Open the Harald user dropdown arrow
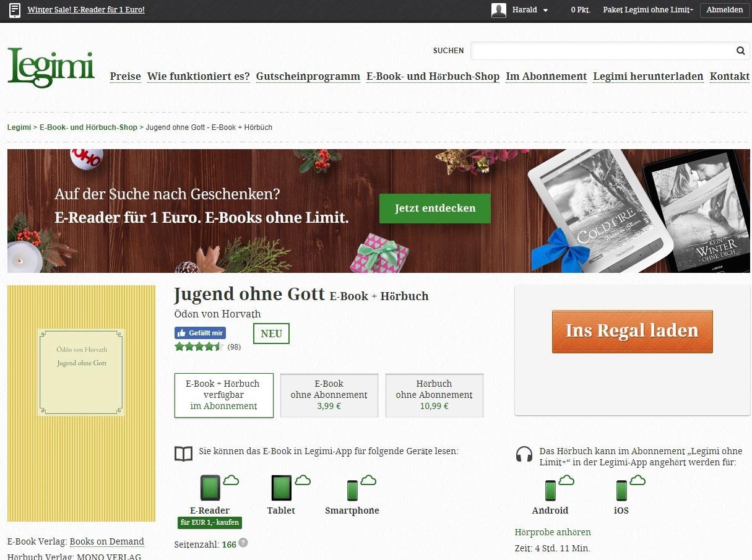 tap(545, 11)
